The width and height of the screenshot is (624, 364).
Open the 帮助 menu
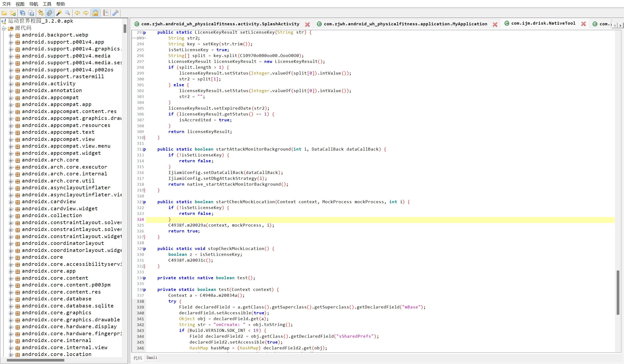coord(61,4)
